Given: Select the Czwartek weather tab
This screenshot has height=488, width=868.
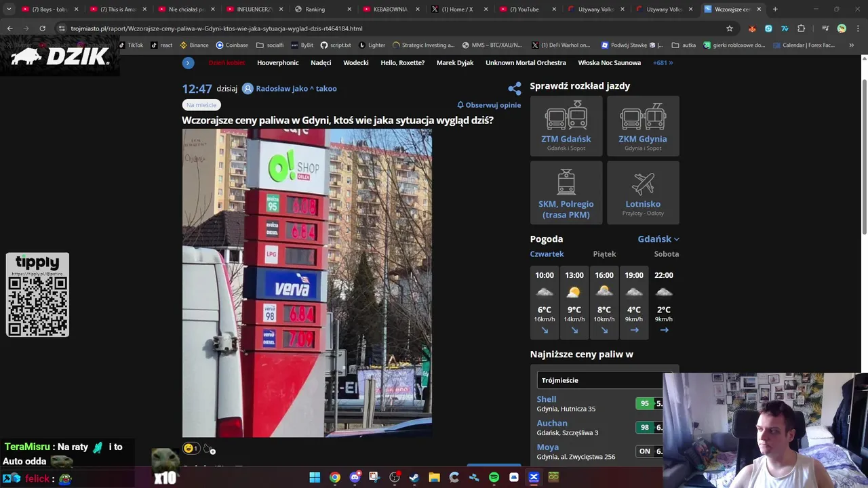Looking at the screenshot, I should (x=547, y=254).
